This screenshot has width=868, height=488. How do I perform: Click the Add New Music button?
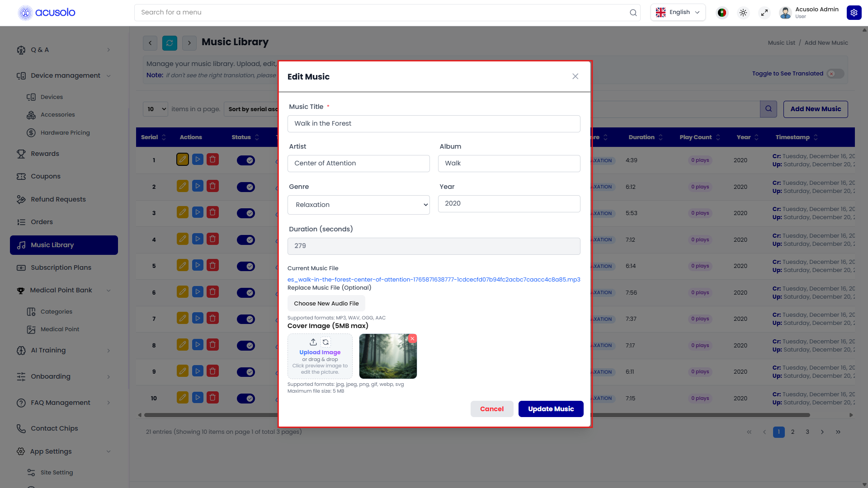(816, 109)
